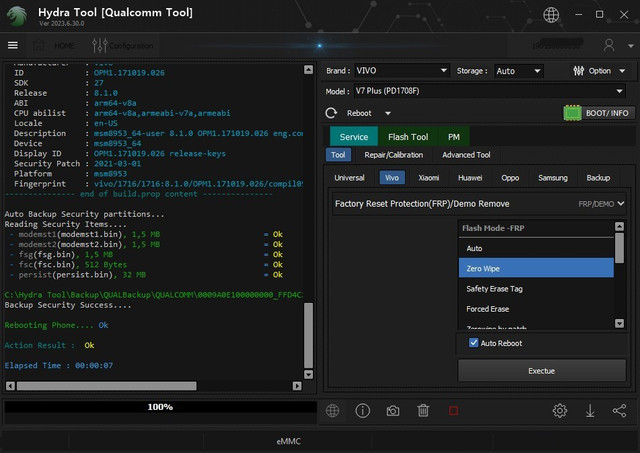640x453 pixels.
Task: Open the Brand VIVO dropdown
Action: pyautogui.click(x=402, y=71)
